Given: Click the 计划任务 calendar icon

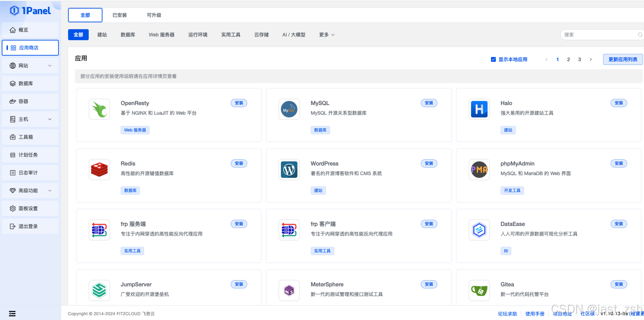Looking at the screenshot, I should point(13,155).
